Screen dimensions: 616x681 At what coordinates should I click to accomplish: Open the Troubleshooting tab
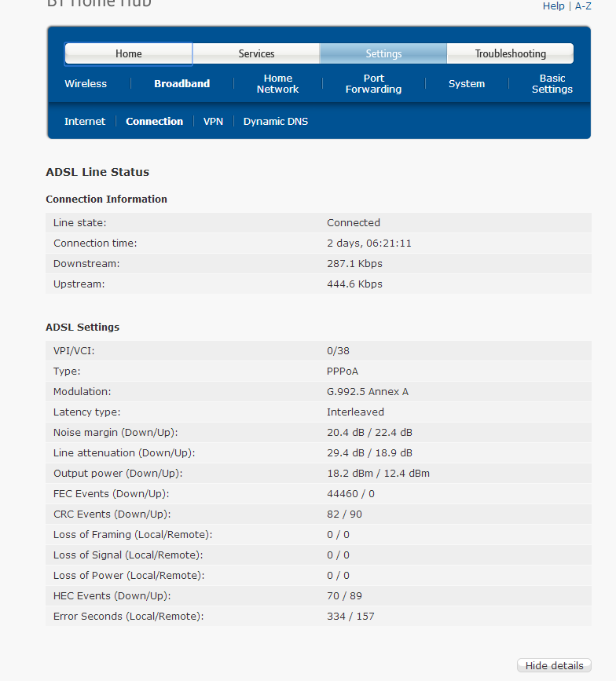[x=511, y=54]
